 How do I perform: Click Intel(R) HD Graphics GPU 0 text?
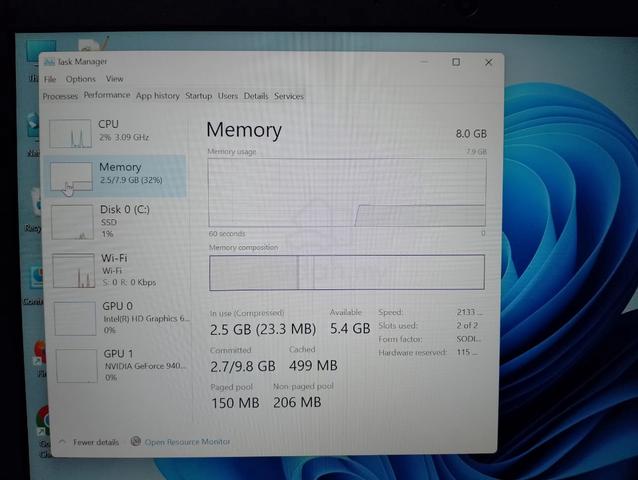point(146,319)
